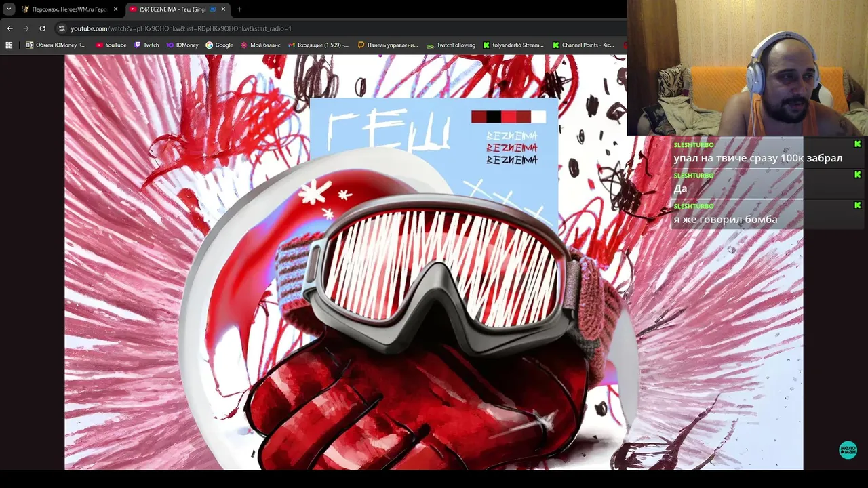Open the Обмен ЮMoney bookmark
The image size is (868, 488).
coord(56,45)
